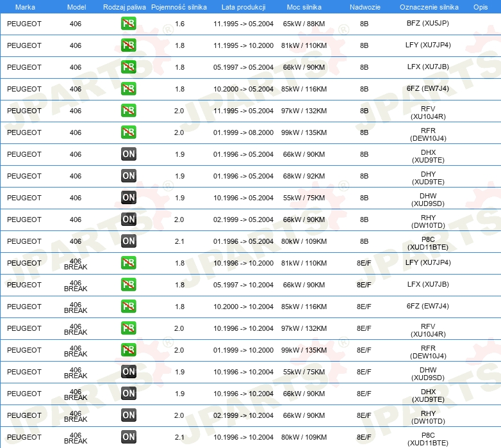Select engine code BFZ (XU5JP)

point(428,23)
